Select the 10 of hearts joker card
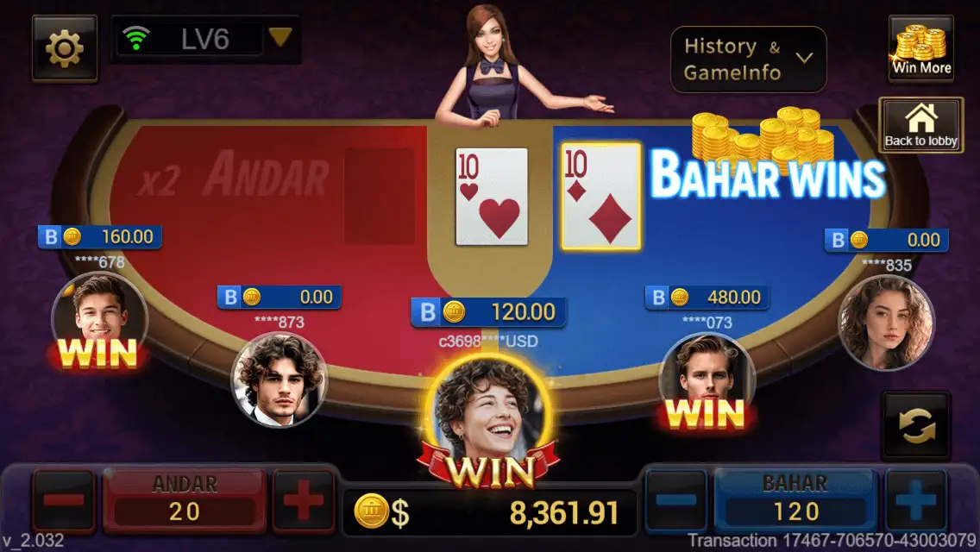980x552 pixels. (492, 197)
